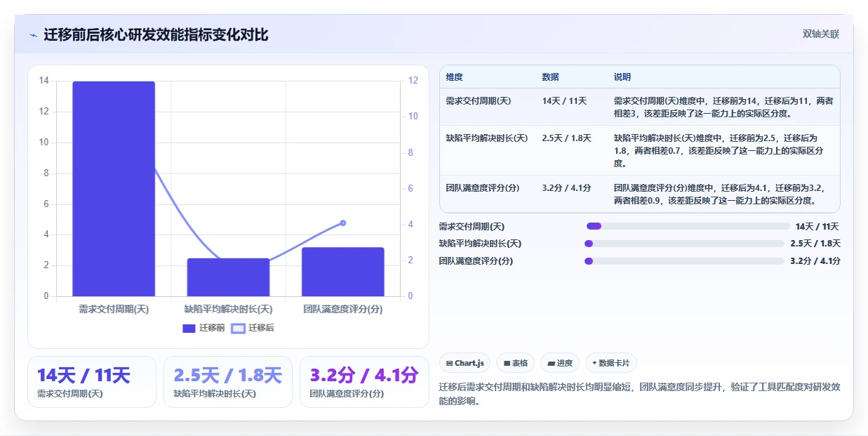Click the chart x-axis label 需求交付周期(天)
Viewport: 868px width, 436px height.
coord(114,309)
